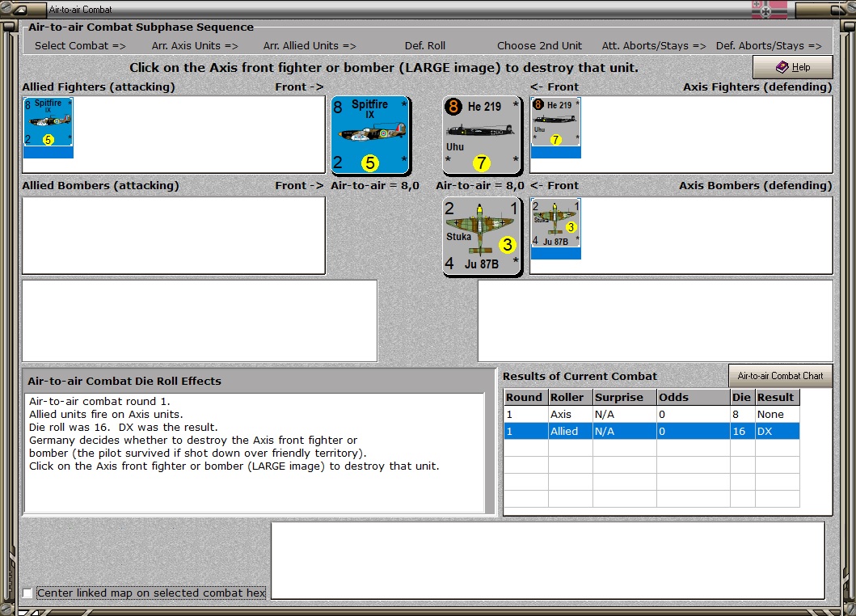The height and width of the screenshot is (616, 856).
Task: Click the empty Allied Bombers list box
Action: point(174,235)
